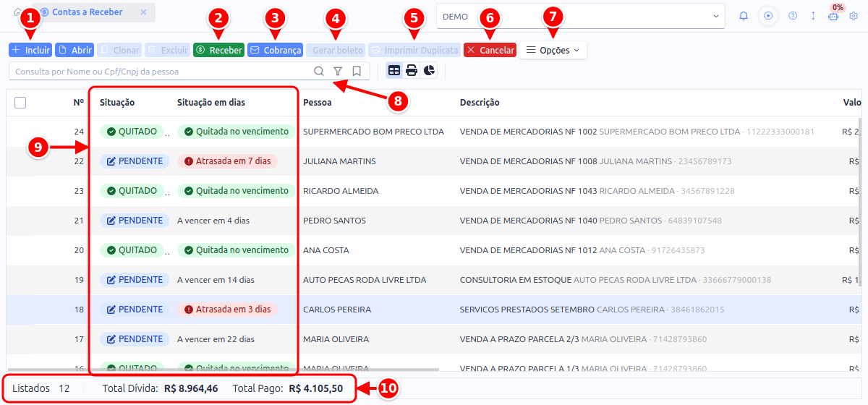The width and height of the screenshot is (868, 405).
Task: Close the Contas a Receber tab
Action: [143, 12]
